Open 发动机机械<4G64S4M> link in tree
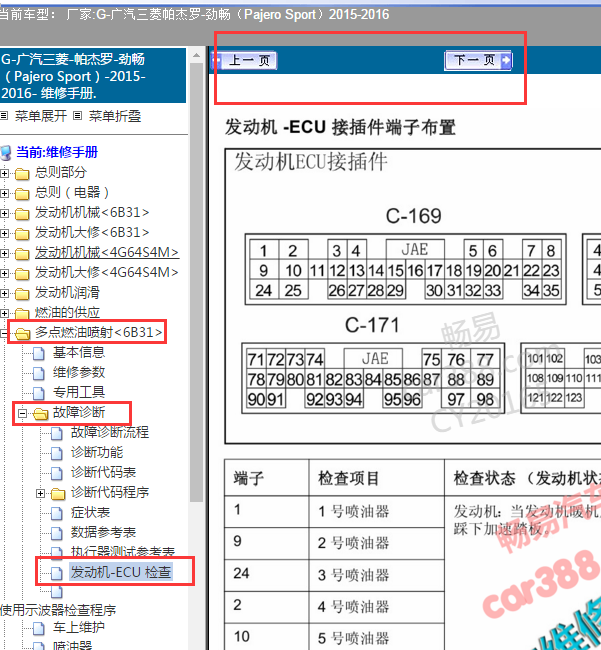Viewport: 601px width, 650px height. coord(107,252)
